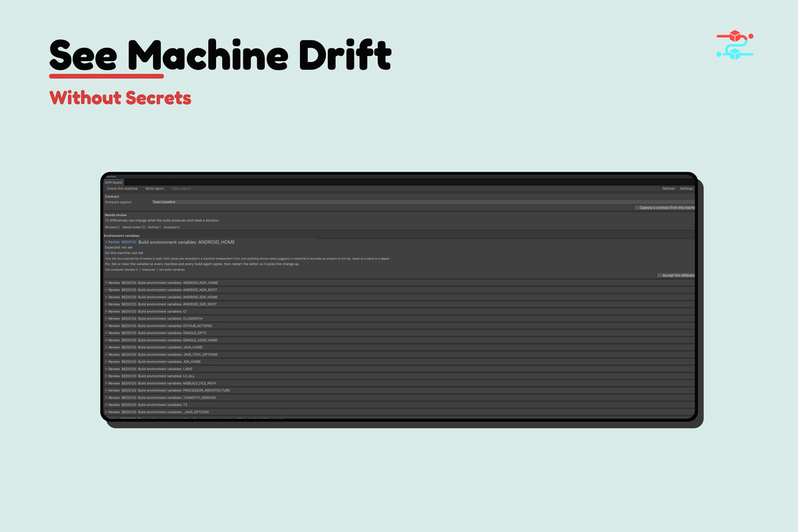Screen dimensions: 798x532
Task: Click Check this machine button
Action: pos(122,189)
